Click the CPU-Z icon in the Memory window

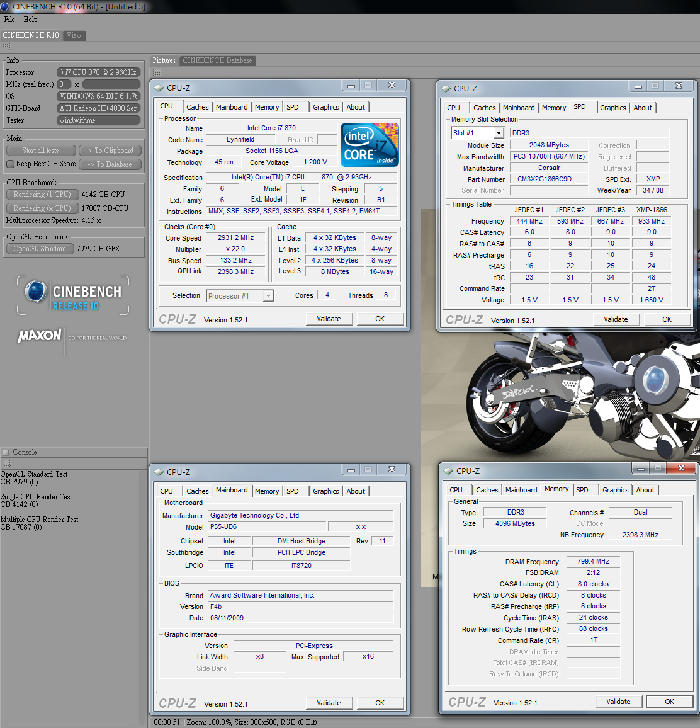(448, 471)
